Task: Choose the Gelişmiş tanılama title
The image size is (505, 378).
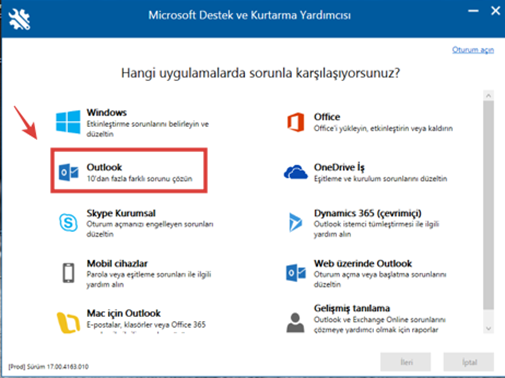Action: pyautogui.click(x=352, y=308)
